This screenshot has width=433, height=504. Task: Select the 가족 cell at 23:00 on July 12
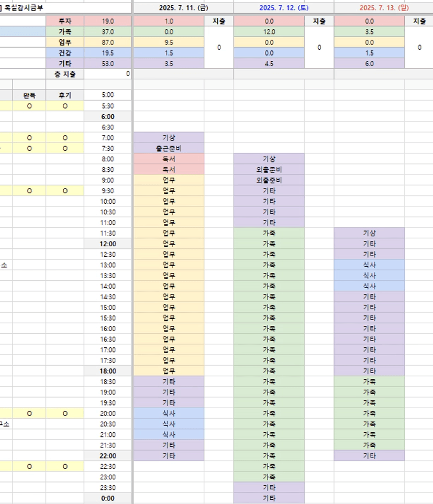[269, 477]
